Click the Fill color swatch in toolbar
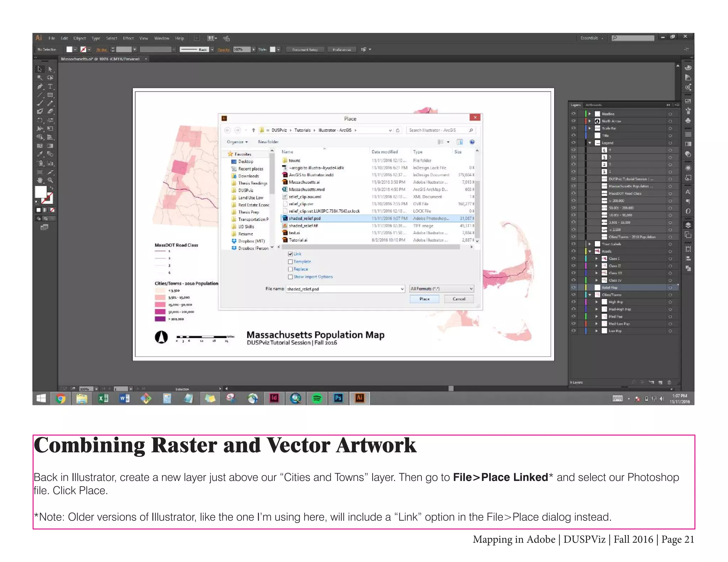Image resolution: width=728 pixels, height=562 pixels. [41, 192]
